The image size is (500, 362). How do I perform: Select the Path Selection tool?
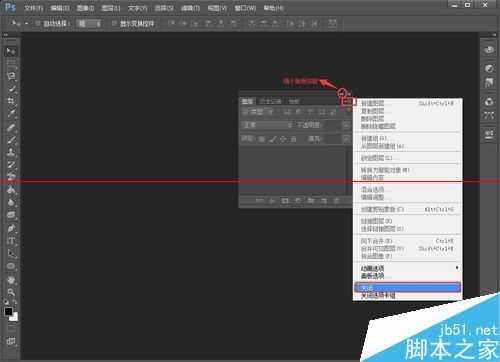[11, 254]
